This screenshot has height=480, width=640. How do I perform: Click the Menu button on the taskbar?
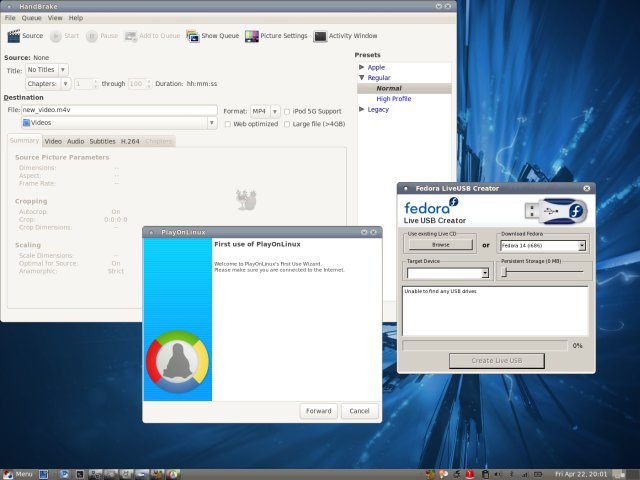pyautogui.click(x=18, y=473)
